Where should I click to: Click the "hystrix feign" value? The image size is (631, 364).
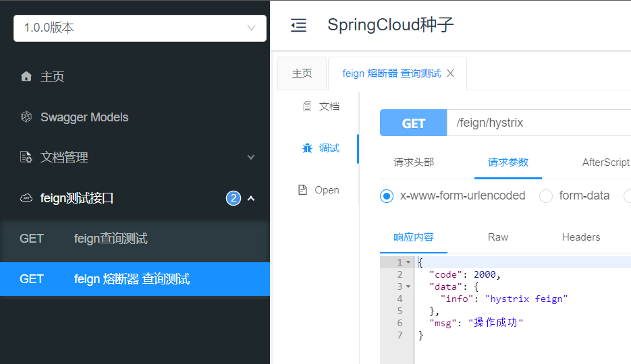pyautogui.click(x=526, y=299)
